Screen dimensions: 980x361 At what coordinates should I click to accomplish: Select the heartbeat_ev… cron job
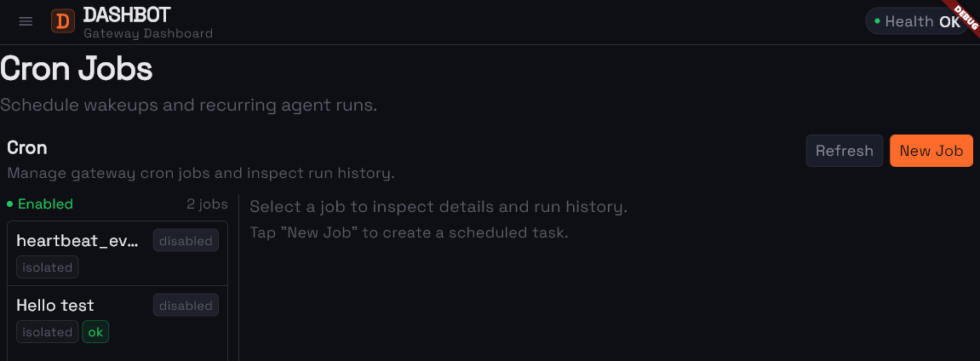click(x=77, y=241)
